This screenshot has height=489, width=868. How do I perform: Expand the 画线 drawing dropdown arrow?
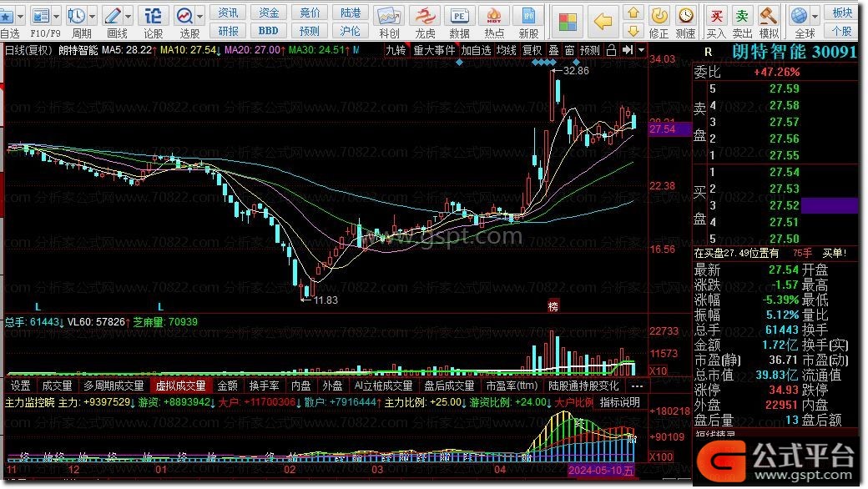[129, 16]
